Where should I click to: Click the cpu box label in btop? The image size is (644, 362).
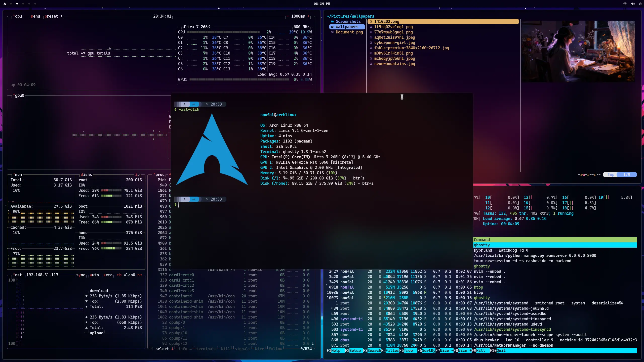pyautogui.click(x=18, y=16)
